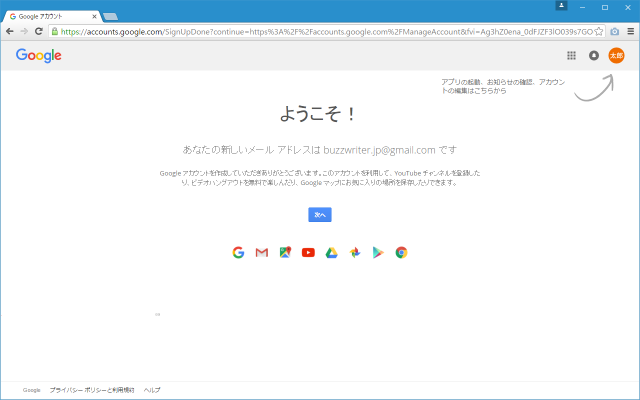Click the Chrome icon in the product row
Screen dimensions: 640x400
click(x=401, y=252)
